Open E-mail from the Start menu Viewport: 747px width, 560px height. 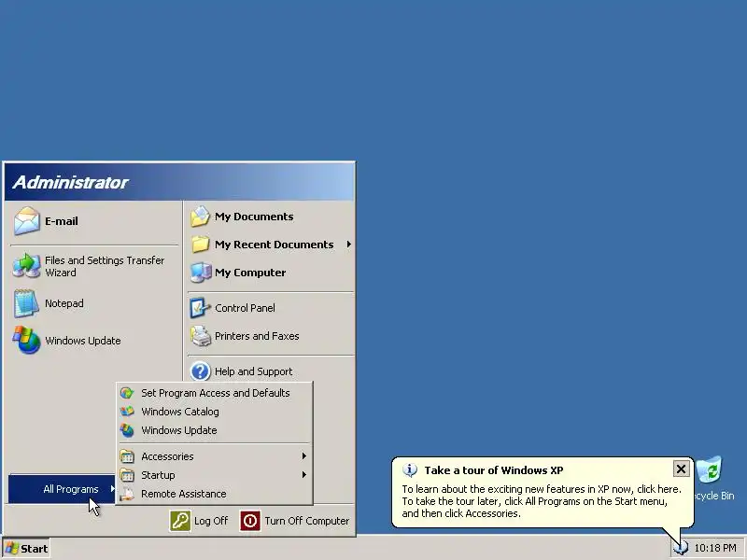(95, 221)
